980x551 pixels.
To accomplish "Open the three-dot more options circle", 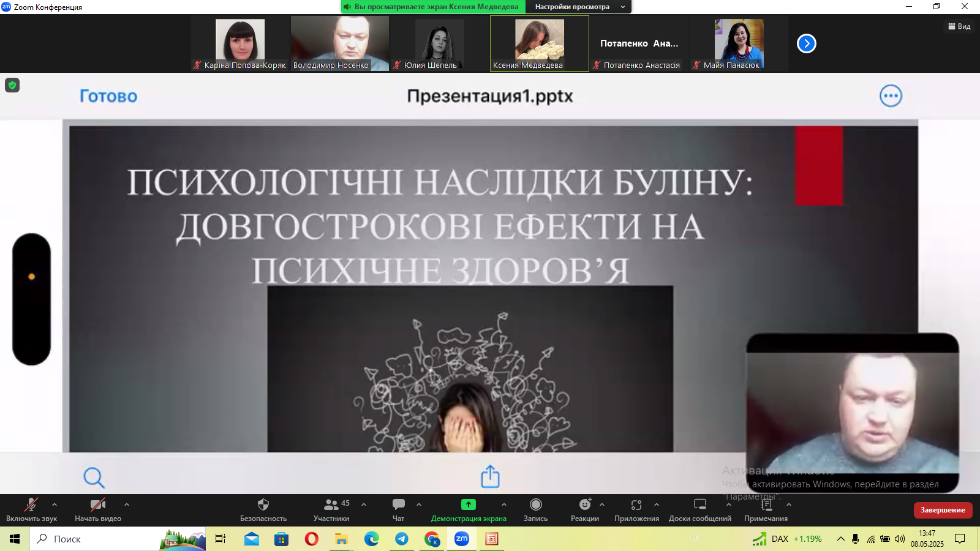I will [891, 96].
